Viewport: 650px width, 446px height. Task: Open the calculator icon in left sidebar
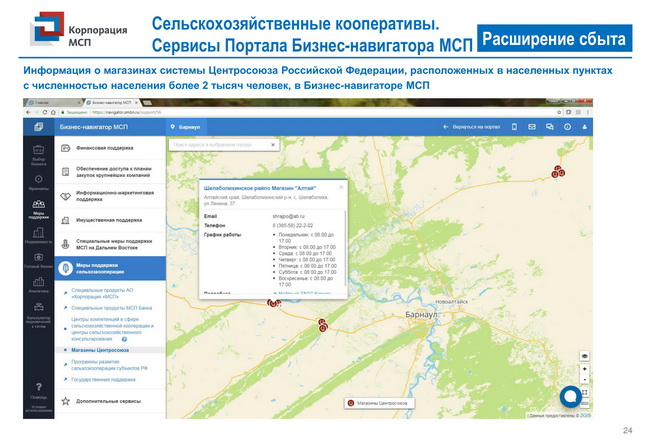[38, 308]
